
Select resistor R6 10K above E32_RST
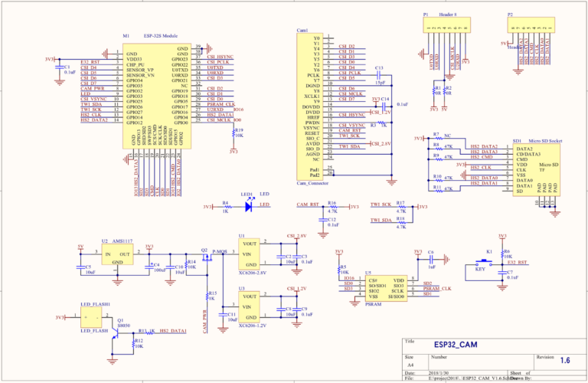502,254
